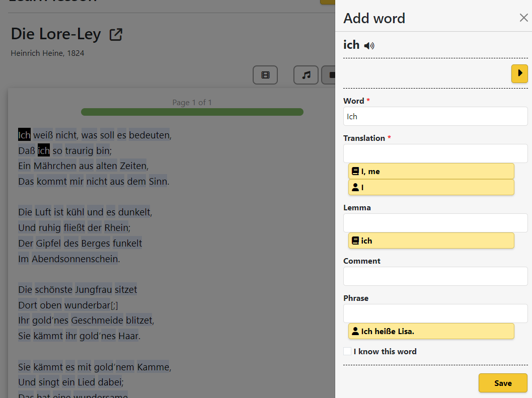Click the video film strip button
This screenshot has width=532, height=398.
pyautogui.click(x=265, y=75)
